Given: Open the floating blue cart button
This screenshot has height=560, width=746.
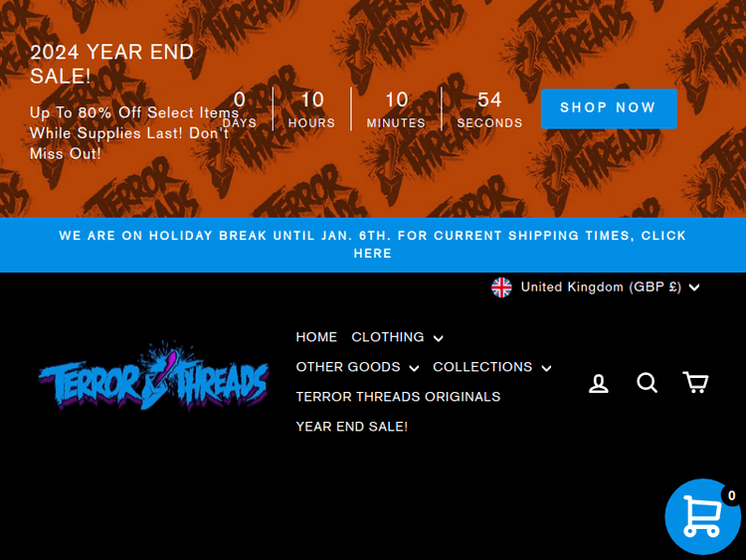Looking at the screenshot, I should (702, 516).
